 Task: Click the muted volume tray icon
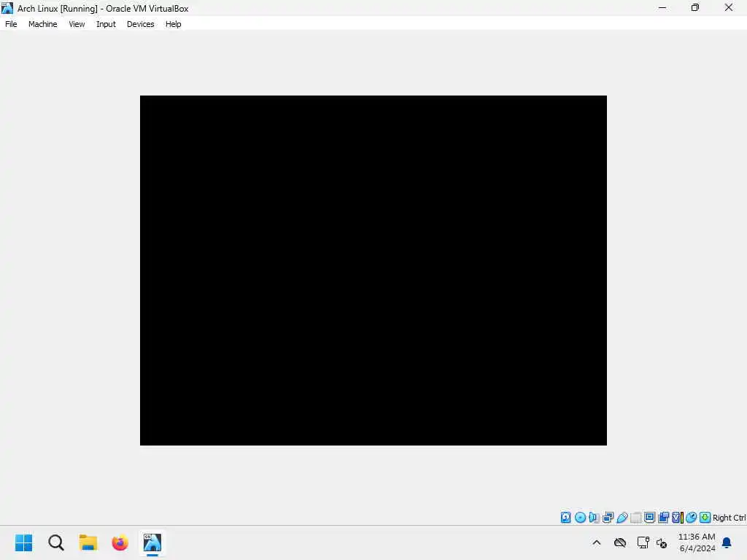662,542
